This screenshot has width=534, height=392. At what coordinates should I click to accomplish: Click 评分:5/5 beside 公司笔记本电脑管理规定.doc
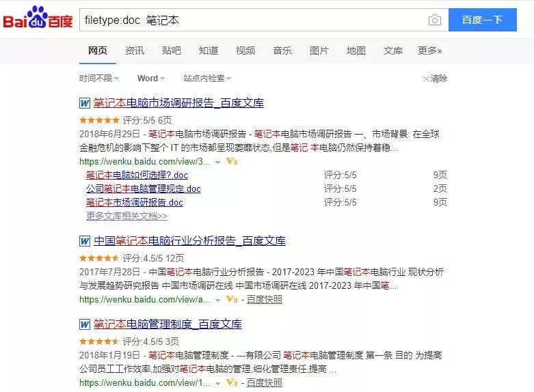(x=341, y=188)
